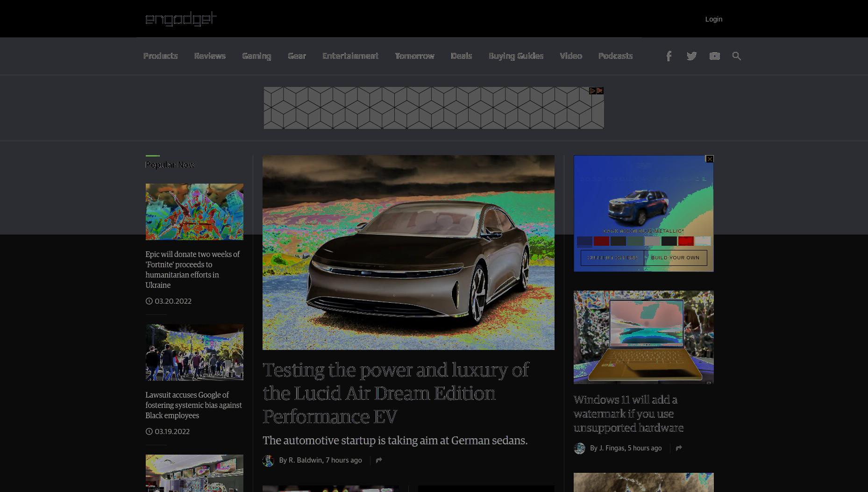Open the site search magnifier icon

737,56
